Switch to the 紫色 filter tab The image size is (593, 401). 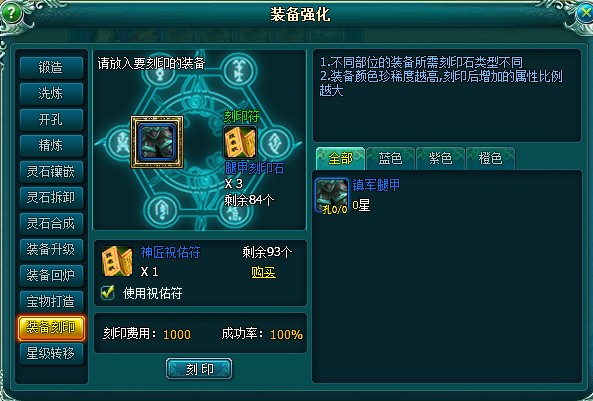point(441,158)
